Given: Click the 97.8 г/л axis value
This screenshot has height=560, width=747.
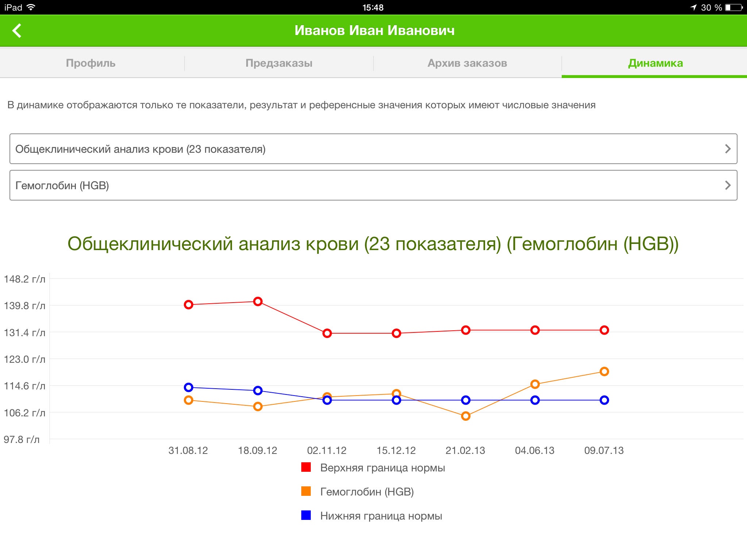Looking at the screenshot, I should pyautogui.click(x=22, y=440).
